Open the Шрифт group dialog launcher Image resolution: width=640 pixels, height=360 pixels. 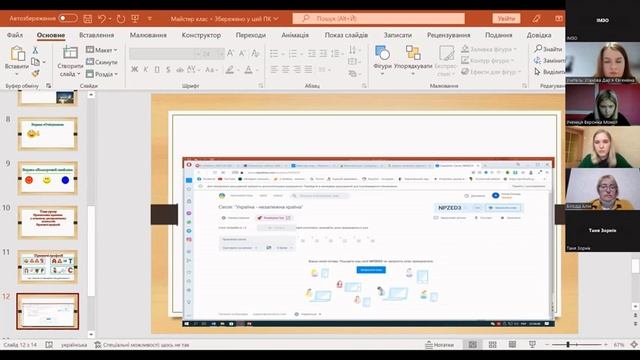(261, 86)
